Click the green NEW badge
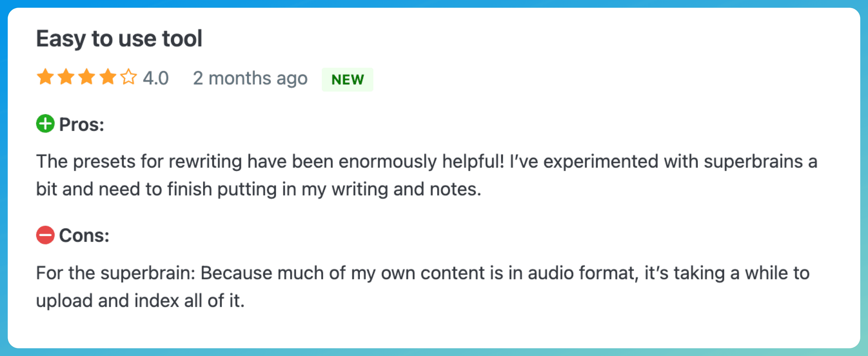The height and width of the screenshot is (356, 868). (x=347, y=80)
